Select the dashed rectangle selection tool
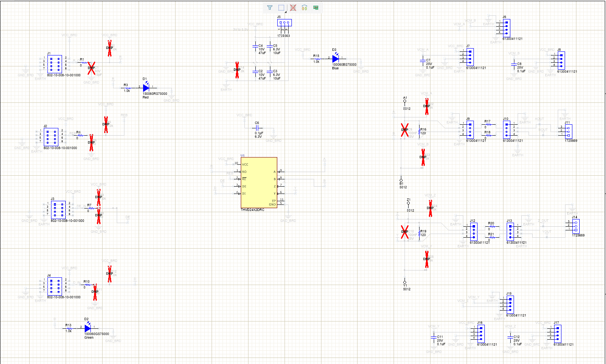This screenshot has height=364, width=606. pos(281,8)
